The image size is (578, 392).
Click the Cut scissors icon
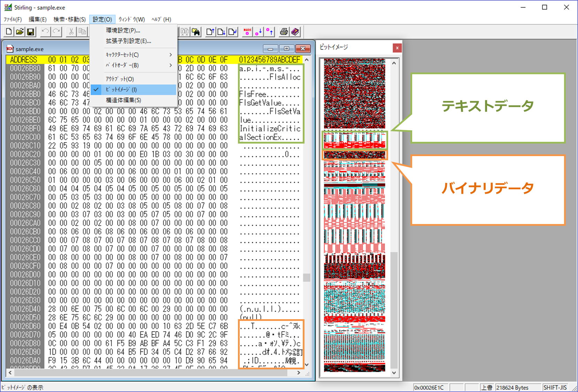[71, 32]
